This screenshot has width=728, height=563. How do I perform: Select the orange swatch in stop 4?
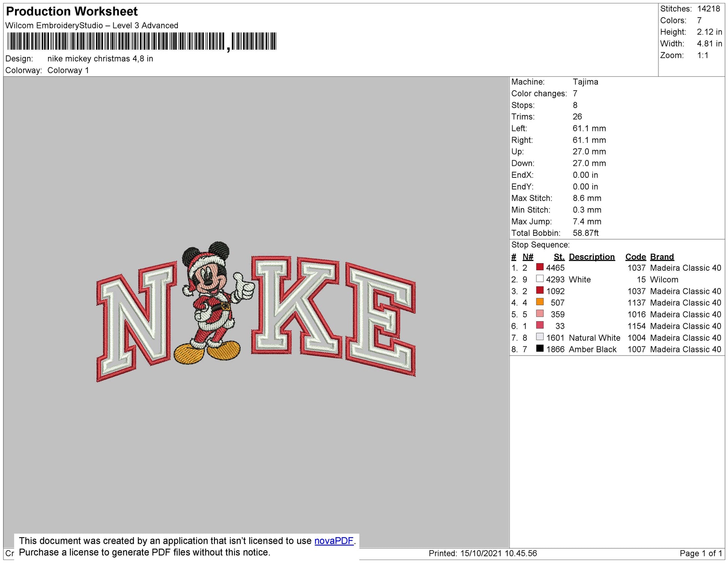point(540,302)
